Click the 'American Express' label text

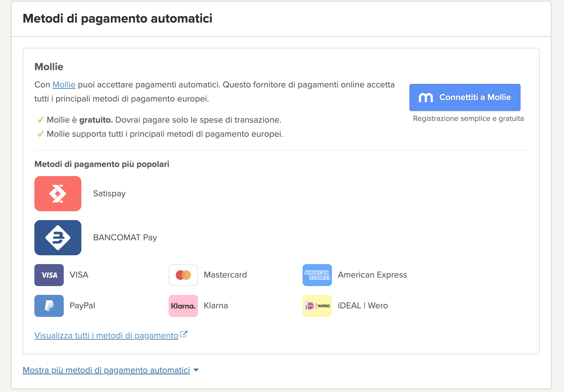(x=372, y=275)
